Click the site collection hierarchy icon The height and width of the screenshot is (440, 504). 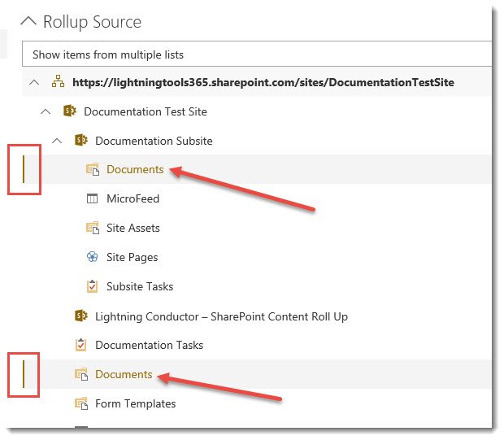click(x=59, y=81)
